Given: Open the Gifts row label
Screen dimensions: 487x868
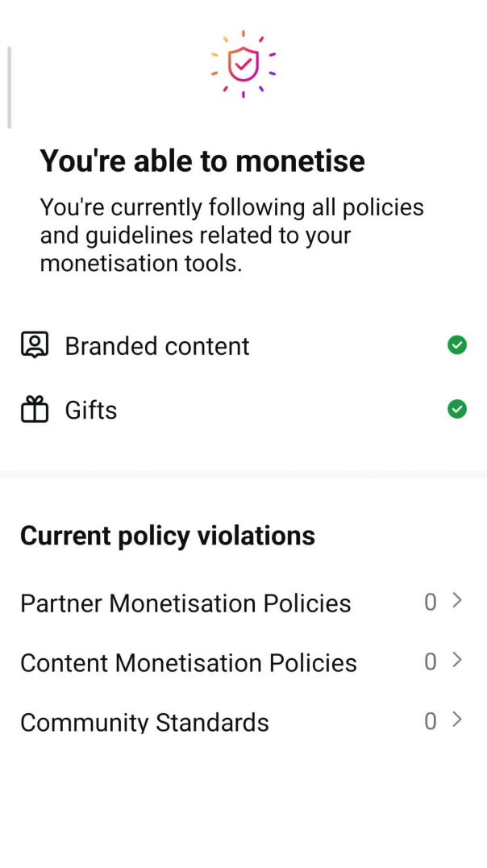Looking at the screenshot, I should coord(91,411).
